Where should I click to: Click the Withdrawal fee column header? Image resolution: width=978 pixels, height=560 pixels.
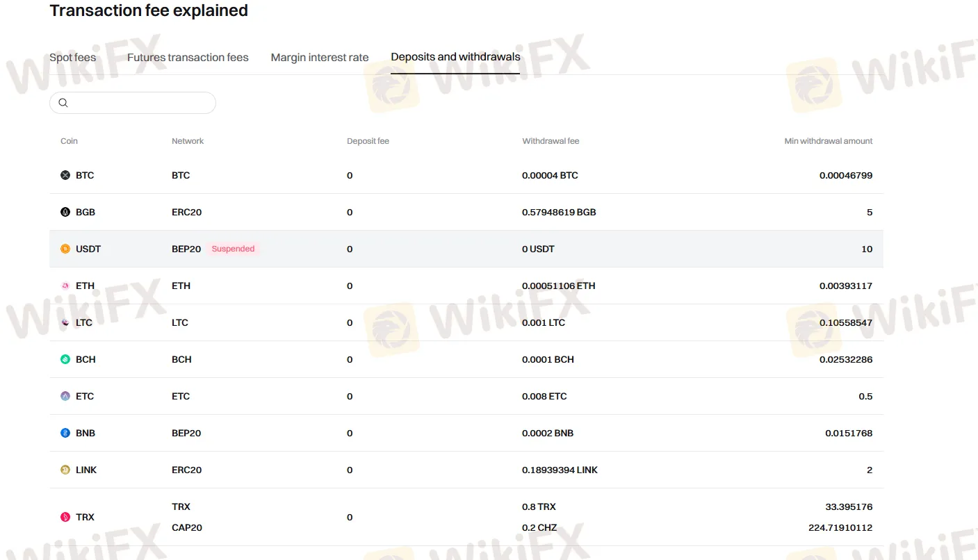pyautogui.click(x=551, y=141)
